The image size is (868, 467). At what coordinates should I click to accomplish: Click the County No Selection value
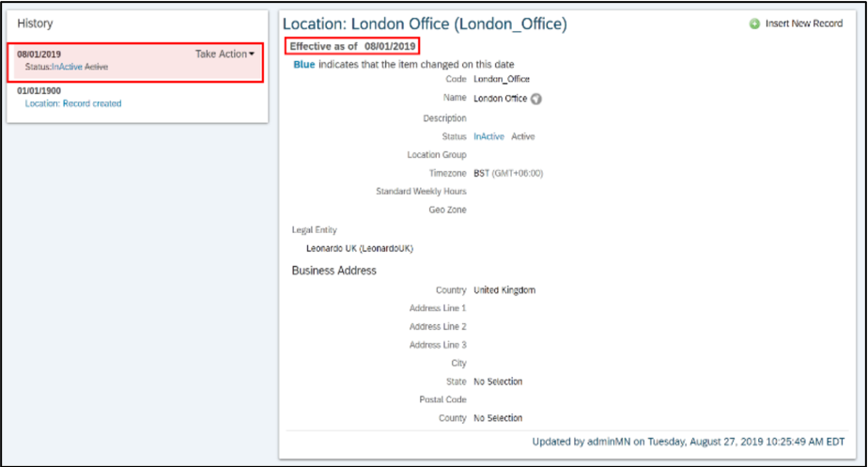pos(498,418)
